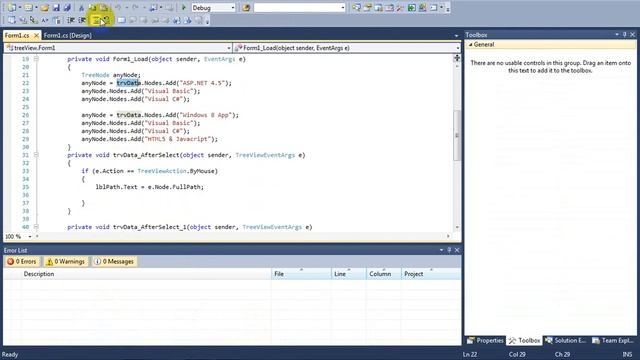Select the Toolbox tab at the bottom
Viewport: 640px width, 360px height.
(x=524, y=340)
